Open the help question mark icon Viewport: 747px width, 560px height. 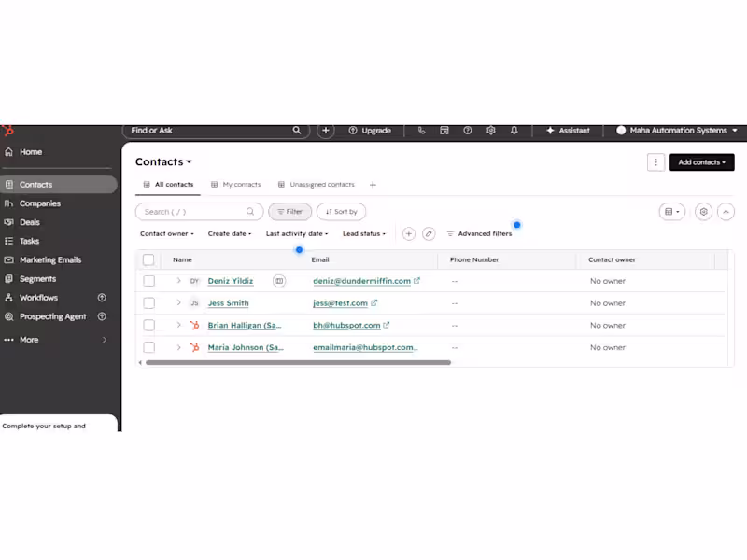[x=468, y=130]
